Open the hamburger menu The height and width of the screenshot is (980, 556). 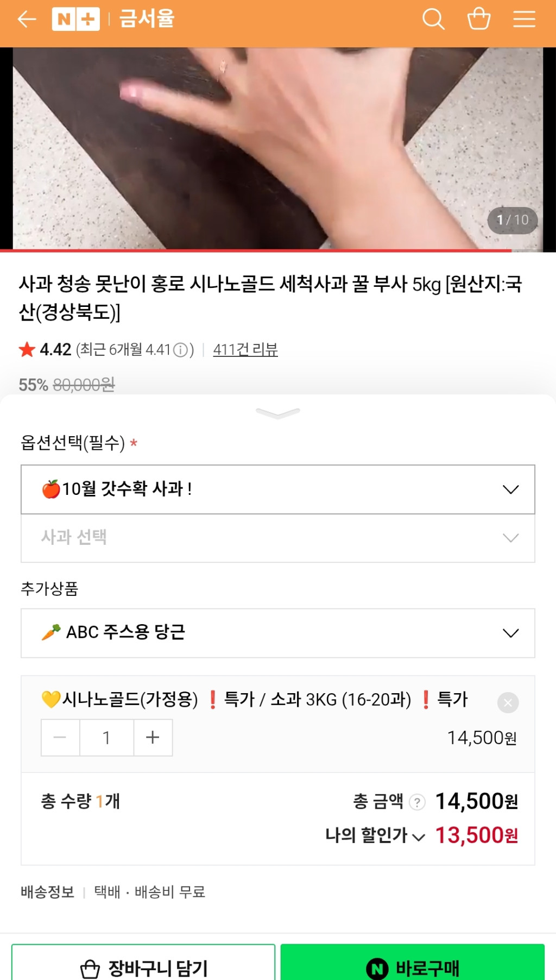point(524,20)
